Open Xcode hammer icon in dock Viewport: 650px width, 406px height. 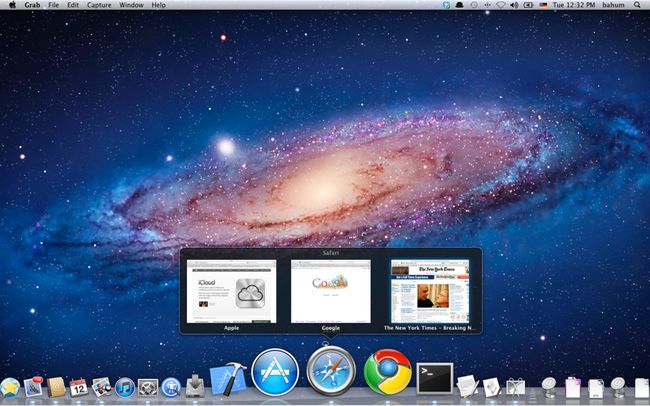point(228,379)
